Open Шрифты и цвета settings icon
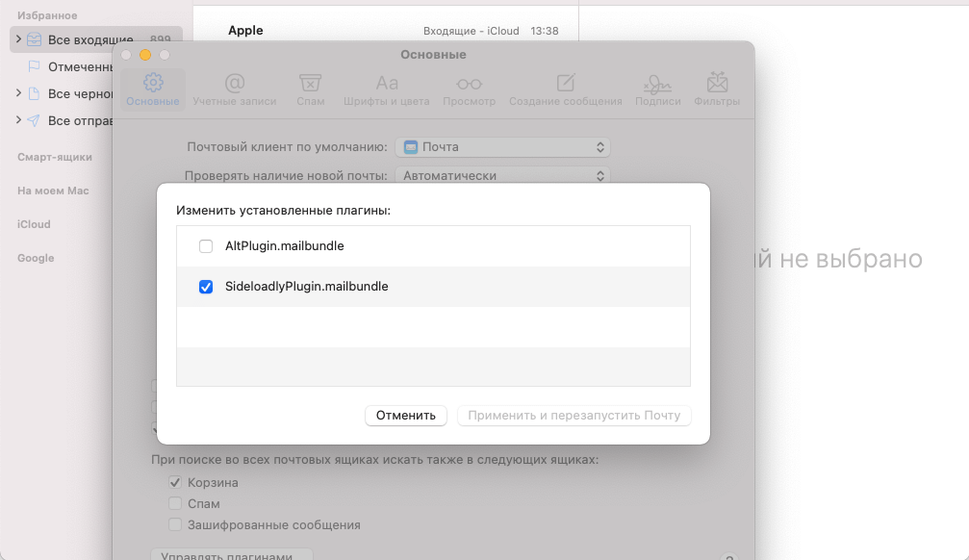 386,89
